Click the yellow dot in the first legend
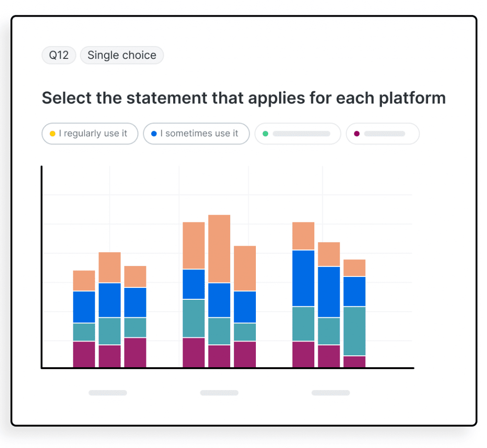This screenshot has height=448, width=487. coord(52,133)
